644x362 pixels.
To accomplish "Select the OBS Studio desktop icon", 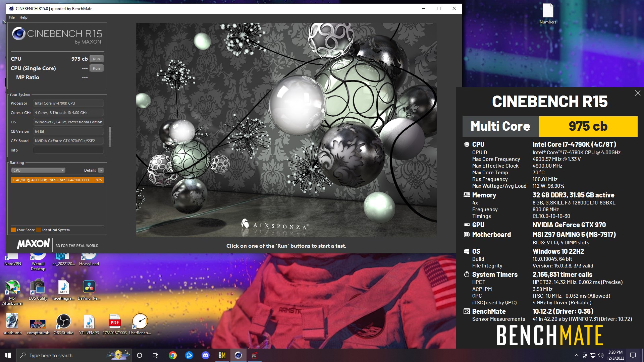I will point(63,324).
